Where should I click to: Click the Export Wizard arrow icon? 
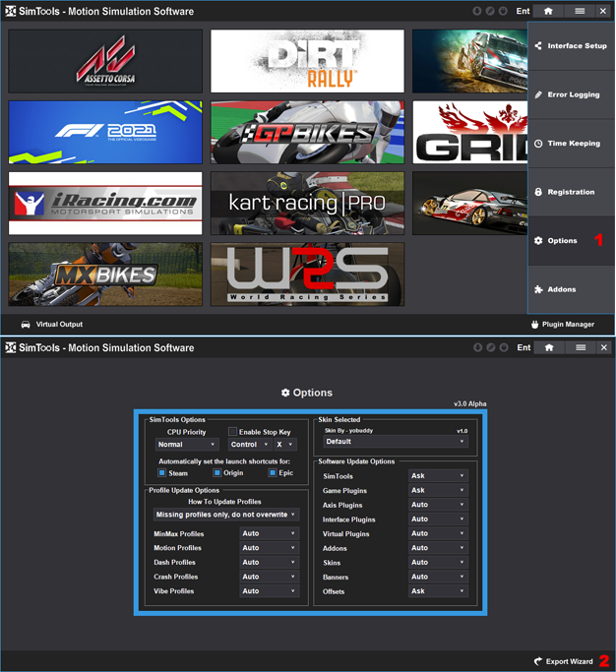538,661
